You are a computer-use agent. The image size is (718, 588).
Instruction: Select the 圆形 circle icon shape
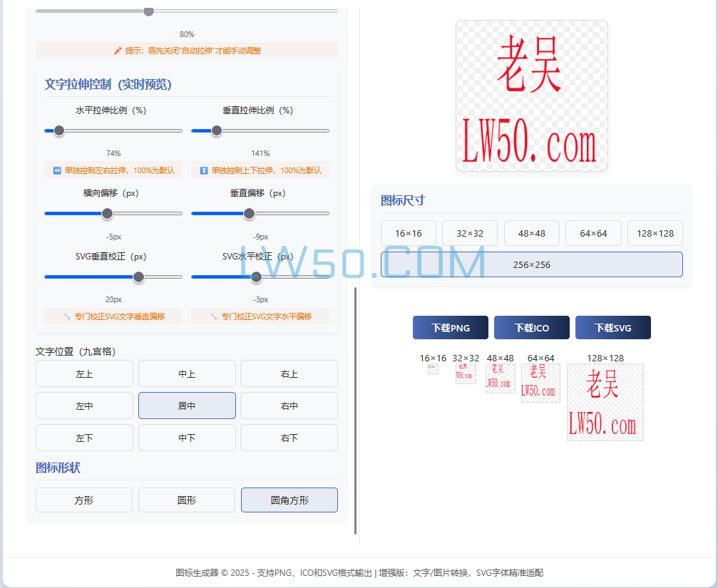(x=186, y=500)
